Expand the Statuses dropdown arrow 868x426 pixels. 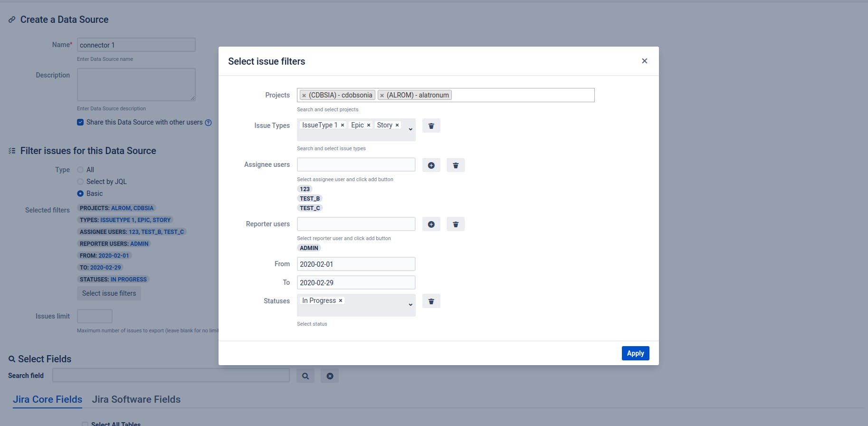(x=410, y=305)
